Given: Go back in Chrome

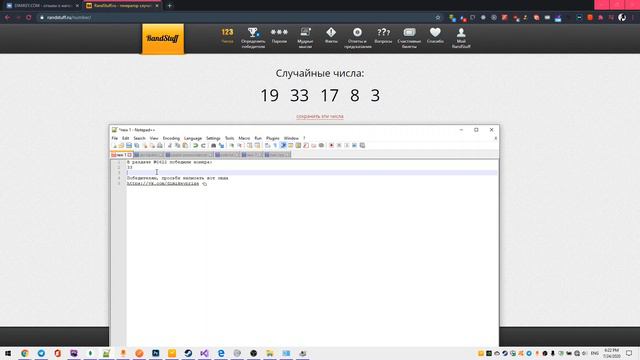Looking at the screenshot, I should 7,18.
